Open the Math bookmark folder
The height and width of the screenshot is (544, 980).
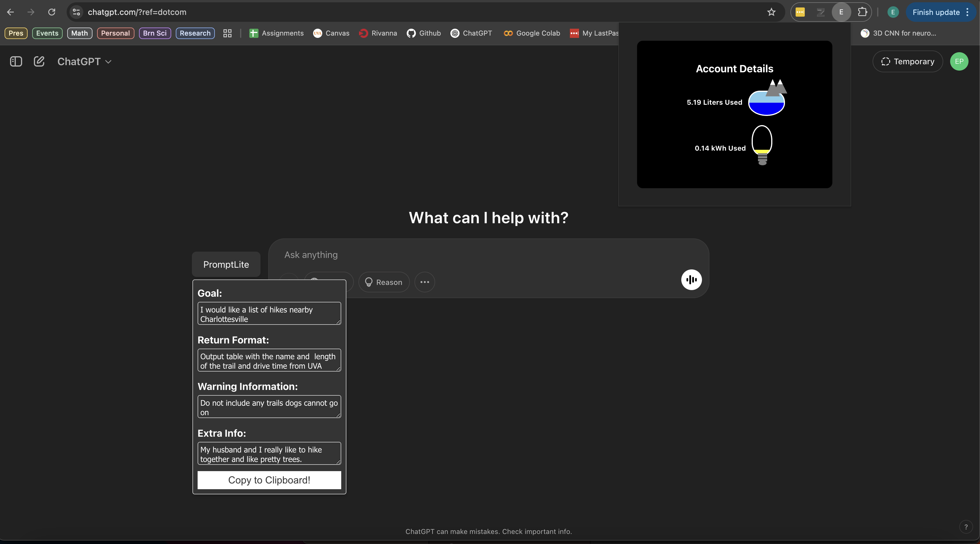(79, 34)
